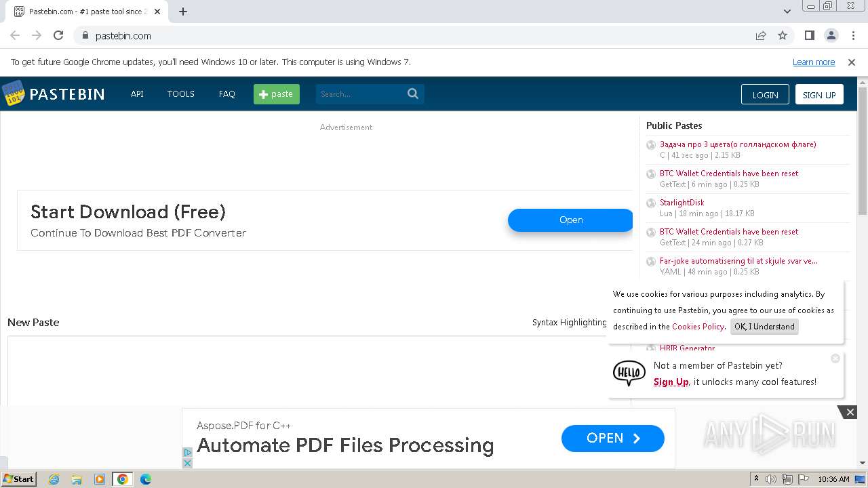Open Microsoft Edge from taskbar
Screen dimensions: 868x488
click(146, 479)
